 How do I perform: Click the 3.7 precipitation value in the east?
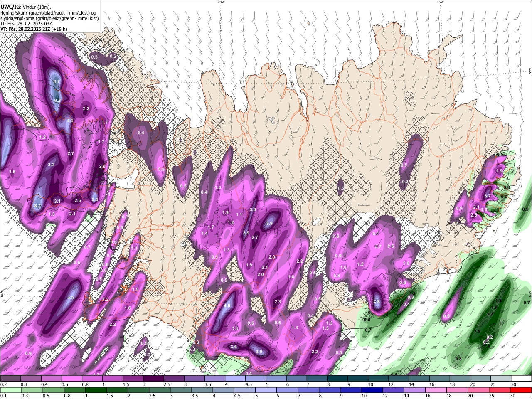488,196
